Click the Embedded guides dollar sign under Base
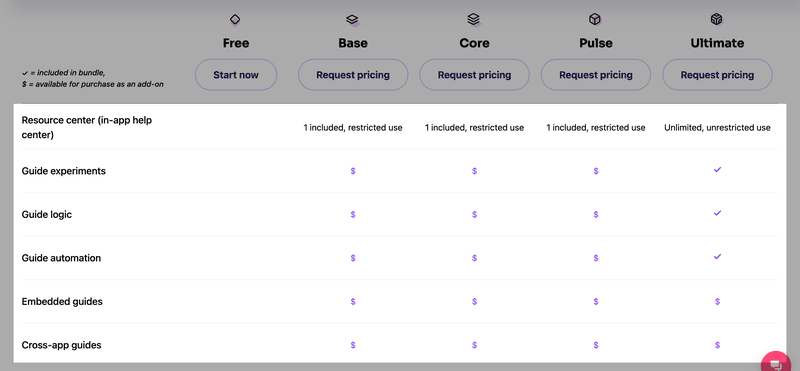800x371 pixels. pos(353,302)
